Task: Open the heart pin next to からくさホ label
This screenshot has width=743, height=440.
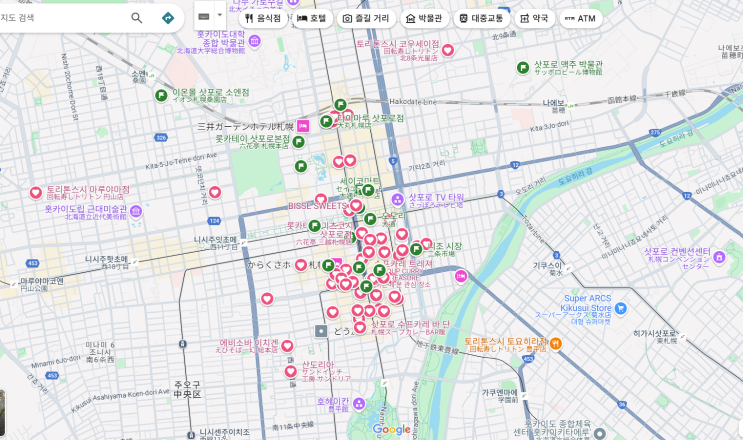Action: click(301, 265)
